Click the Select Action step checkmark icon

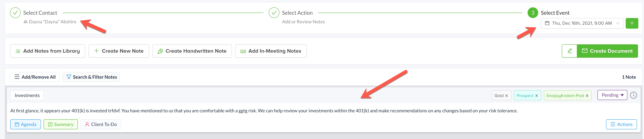274,13
